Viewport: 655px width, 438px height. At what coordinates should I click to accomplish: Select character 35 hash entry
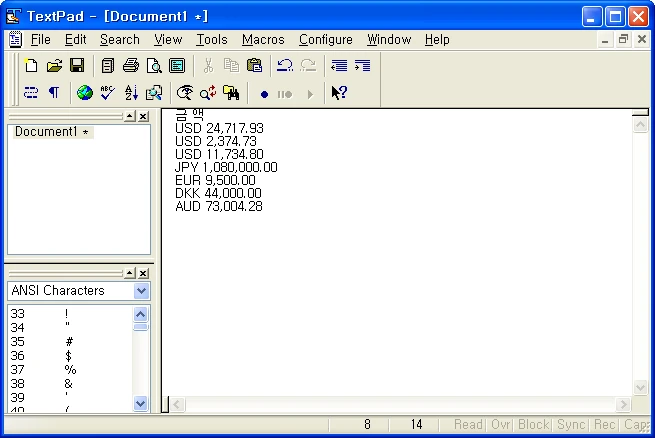tap(70, 342)
